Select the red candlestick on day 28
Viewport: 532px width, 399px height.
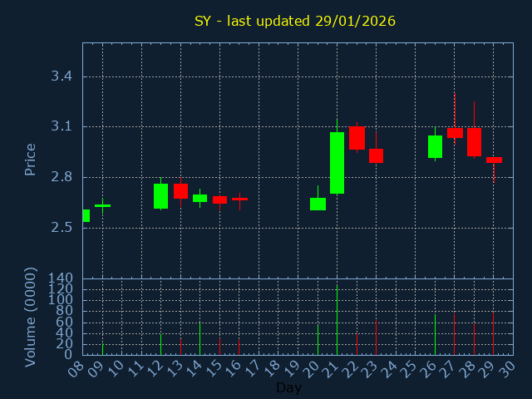click(474, 141)
